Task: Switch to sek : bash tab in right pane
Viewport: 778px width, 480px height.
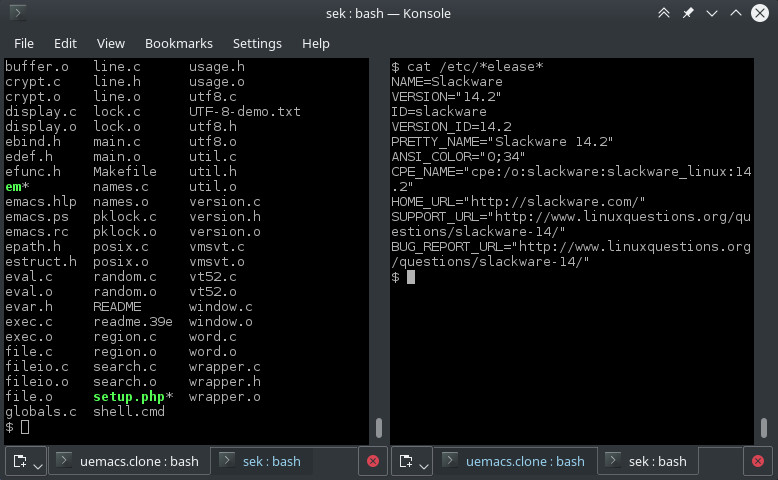Action: pos(657,461)
